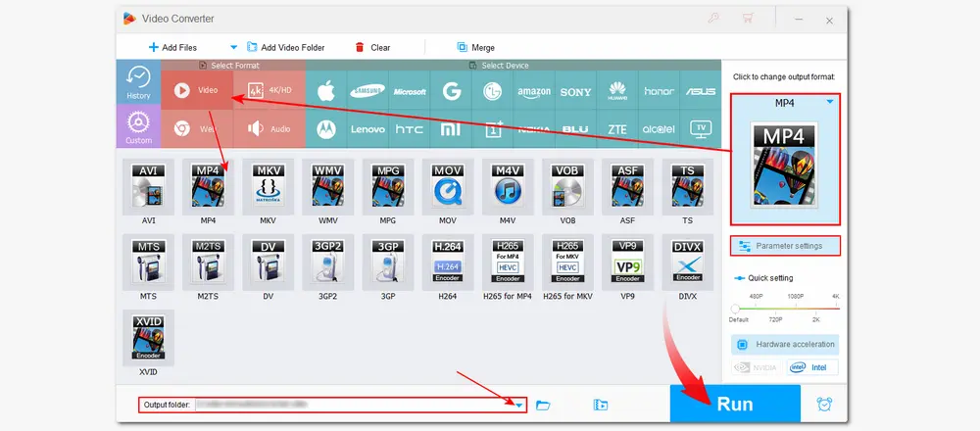Switch to the Video format tab
Screen dimensions: 980x431
[x=197, y=90]
